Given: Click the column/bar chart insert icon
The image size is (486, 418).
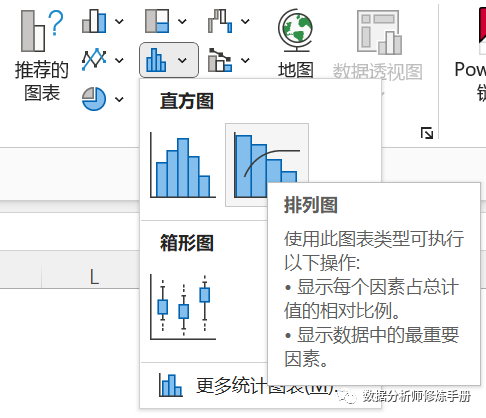Looking at the screenshot, I should [94, 21].
